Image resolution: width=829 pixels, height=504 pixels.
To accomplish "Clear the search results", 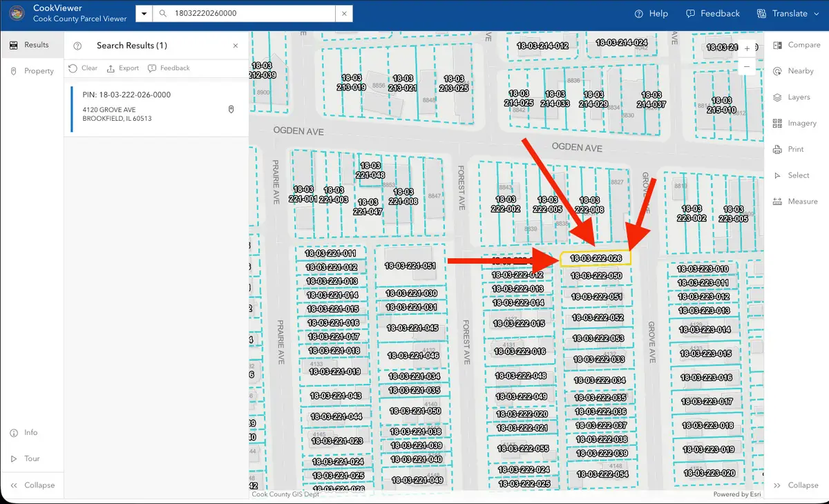I will (83, 68).
